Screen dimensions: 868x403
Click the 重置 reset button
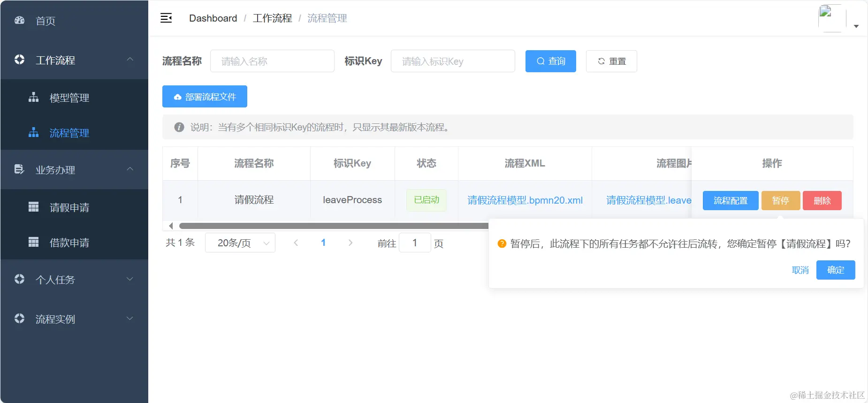[x=611, y=61]
